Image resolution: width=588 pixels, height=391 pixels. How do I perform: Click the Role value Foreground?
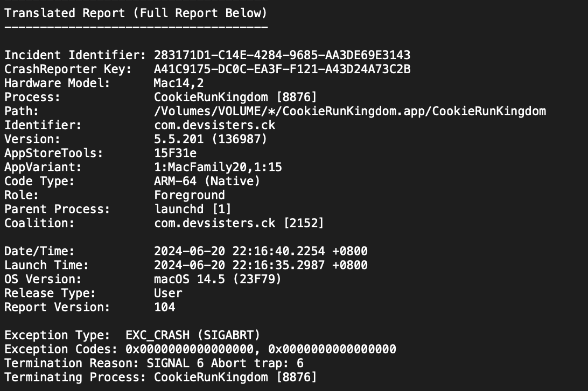click(x=189, y=195)
